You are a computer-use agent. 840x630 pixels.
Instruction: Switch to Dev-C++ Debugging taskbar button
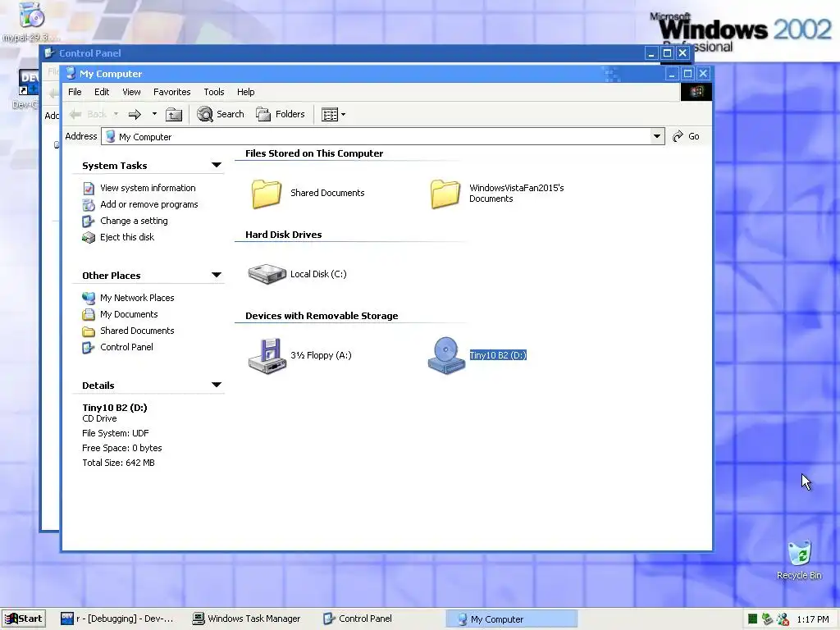coord(118,619)
